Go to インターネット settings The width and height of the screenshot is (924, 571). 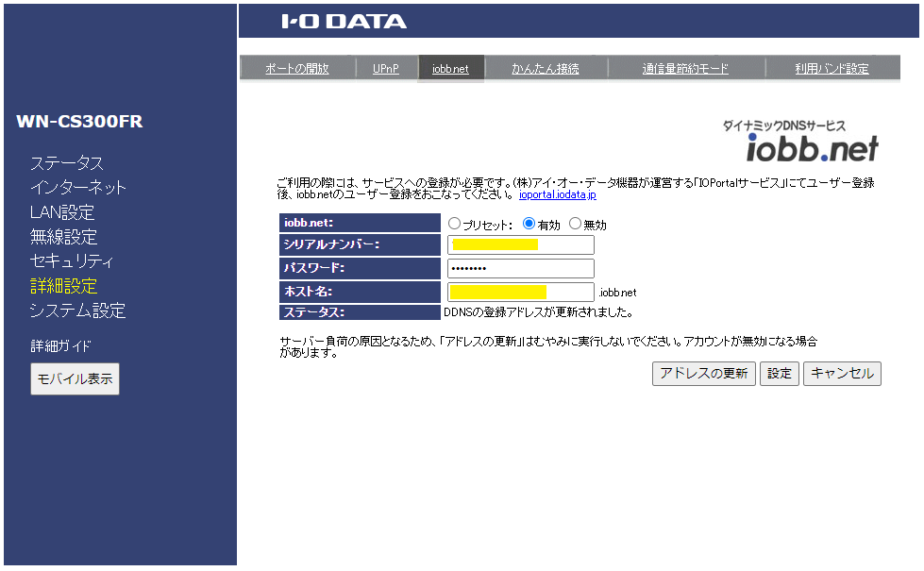point(78,188)
